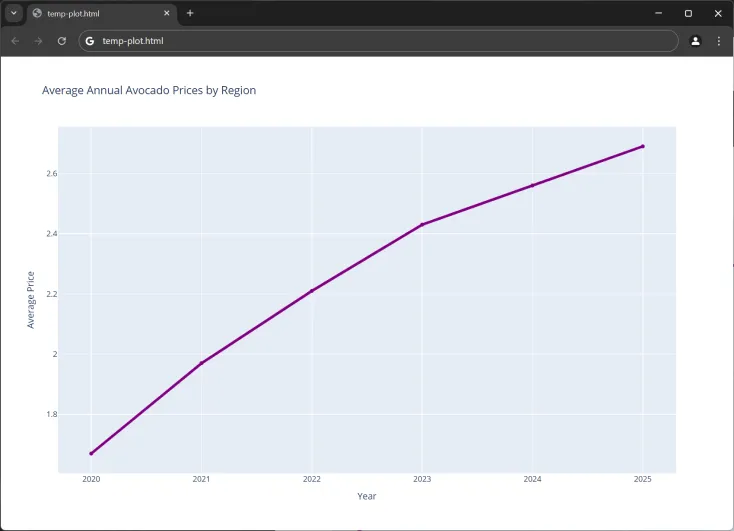Click the 2023 data point on line
734x531 pixels.
422,225
